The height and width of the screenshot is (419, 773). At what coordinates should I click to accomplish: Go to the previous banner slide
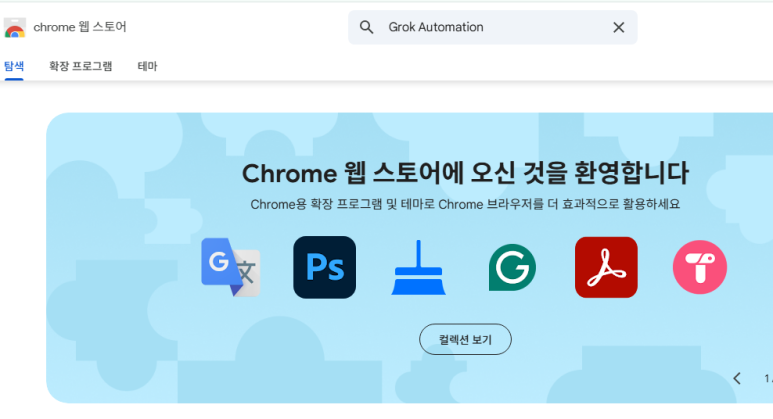(737, 378)
